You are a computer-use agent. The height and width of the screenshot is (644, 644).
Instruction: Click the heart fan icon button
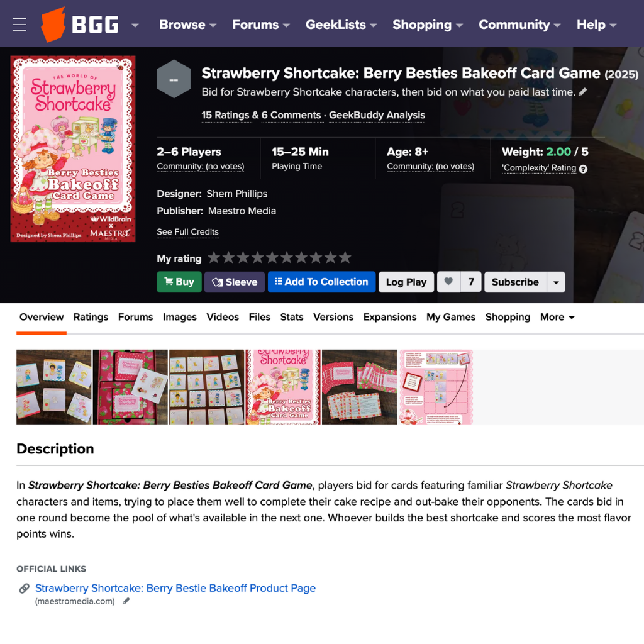coord(448,282)
